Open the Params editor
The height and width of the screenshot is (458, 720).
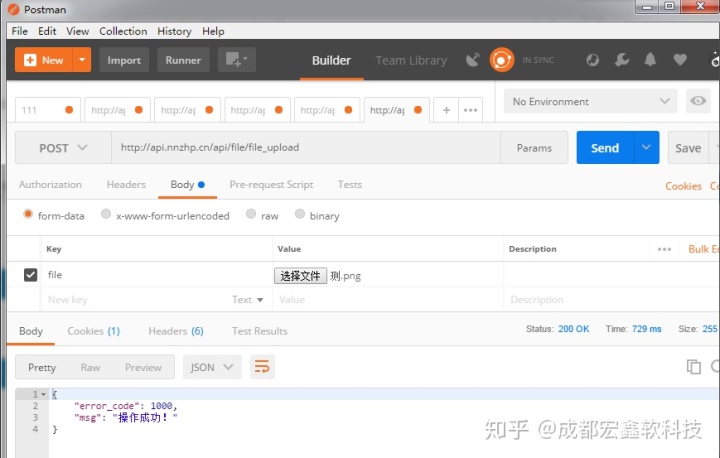(534, 148)
